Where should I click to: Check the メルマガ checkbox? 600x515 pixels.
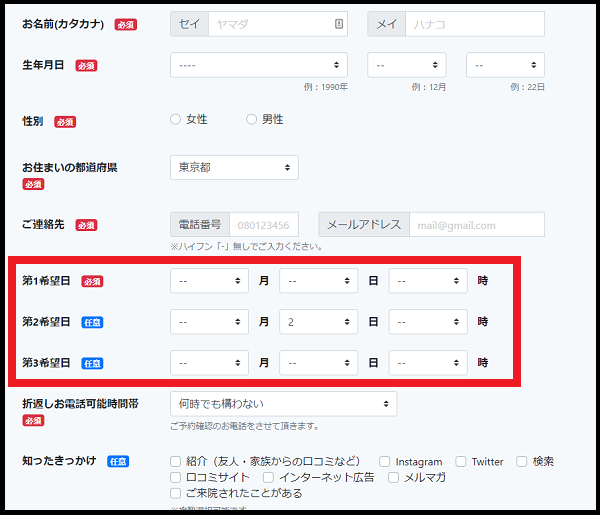[x=393, y=478]
